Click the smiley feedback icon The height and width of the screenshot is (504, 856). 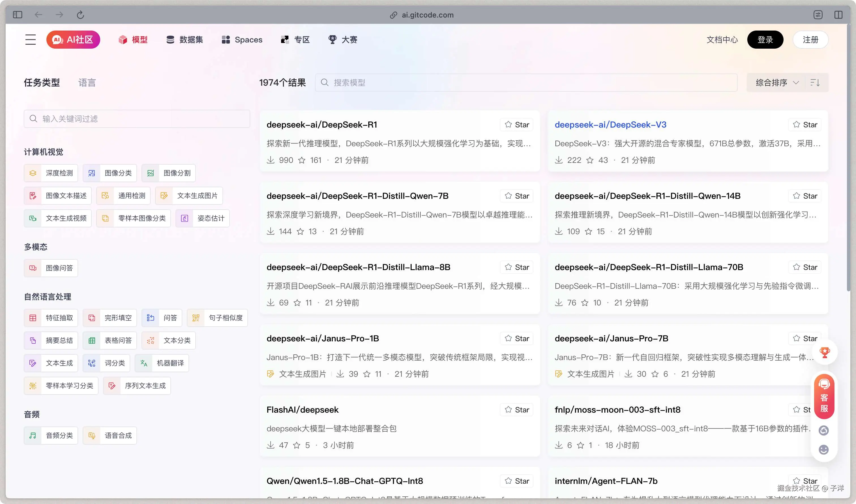tap(823, 450)
